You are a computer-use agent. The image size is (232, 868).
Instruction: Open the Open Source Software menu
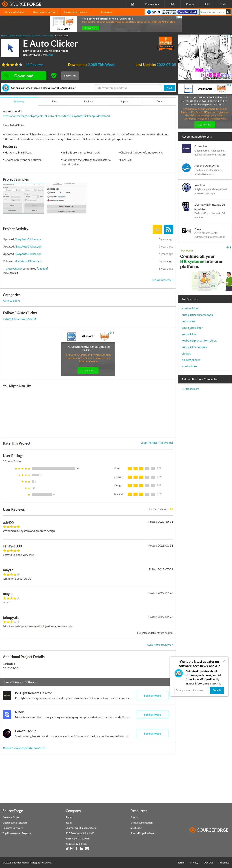click(x=46, y=12)
